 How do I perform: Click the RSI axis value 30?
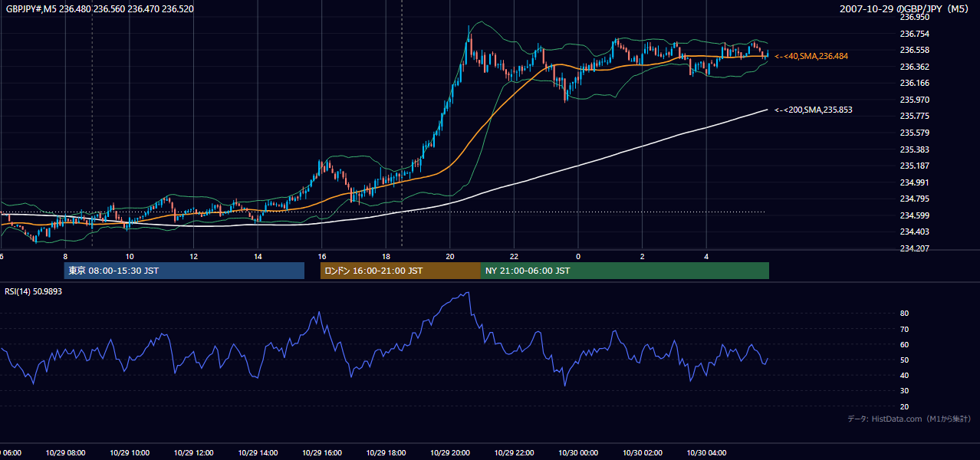[x=904, y=391]
